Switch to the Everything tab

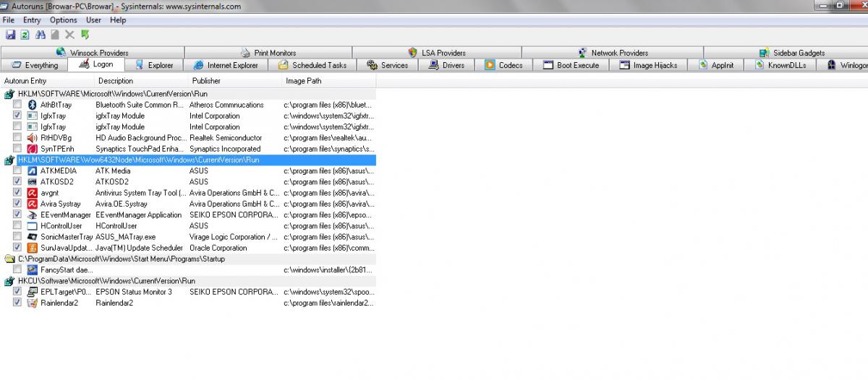click(x=35, y=65)
